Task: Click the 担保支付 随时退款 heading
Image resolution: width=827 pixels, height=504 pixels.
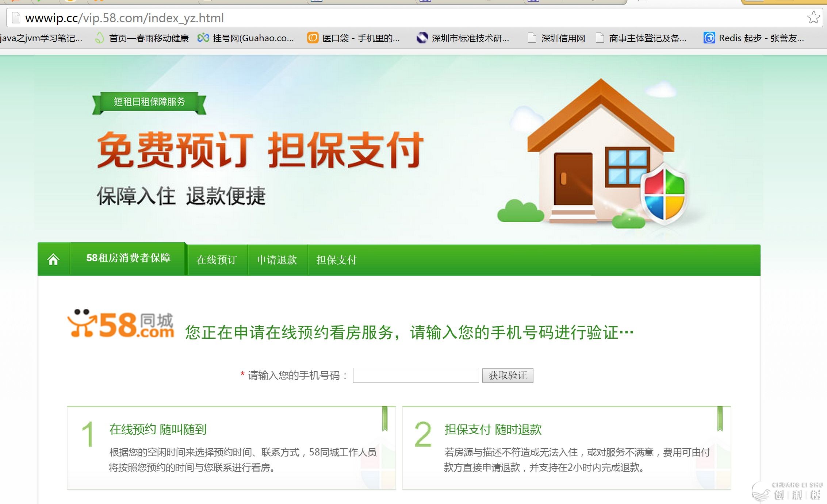Action: [493, 429]
